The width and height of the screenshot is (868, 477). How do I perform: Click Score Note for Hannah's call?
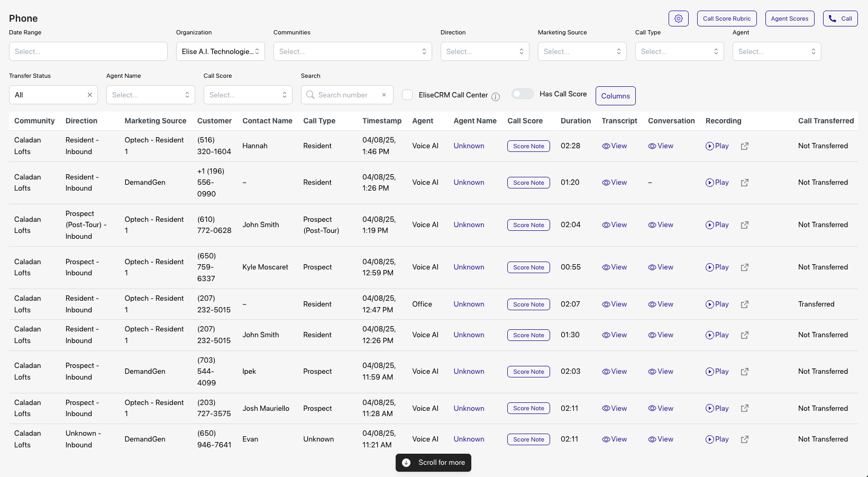[528, 146]
